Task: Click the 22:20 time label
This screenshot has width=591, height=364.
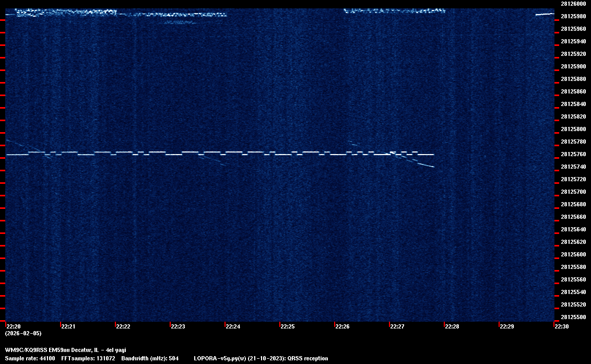Action: click(x=13, y=327)
